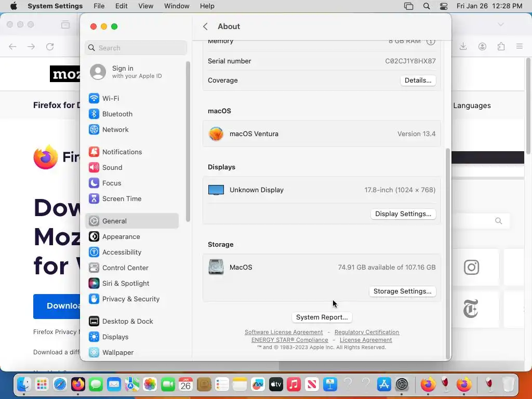Open Display Settings
This screenshot has height=399, width=532.
[403, 214]
